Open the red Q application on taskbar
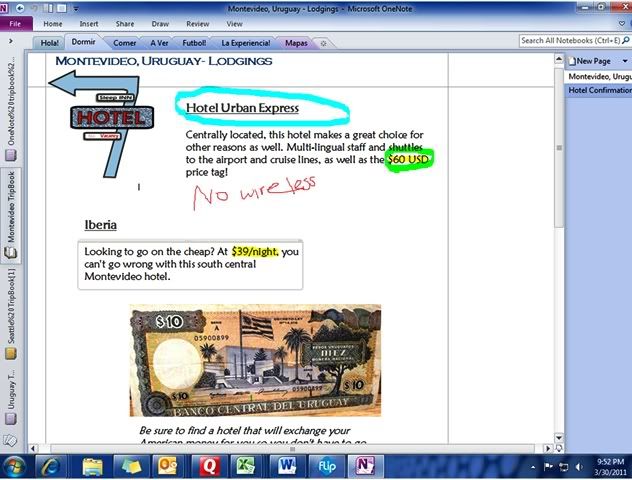 click(x=209, y=467)
